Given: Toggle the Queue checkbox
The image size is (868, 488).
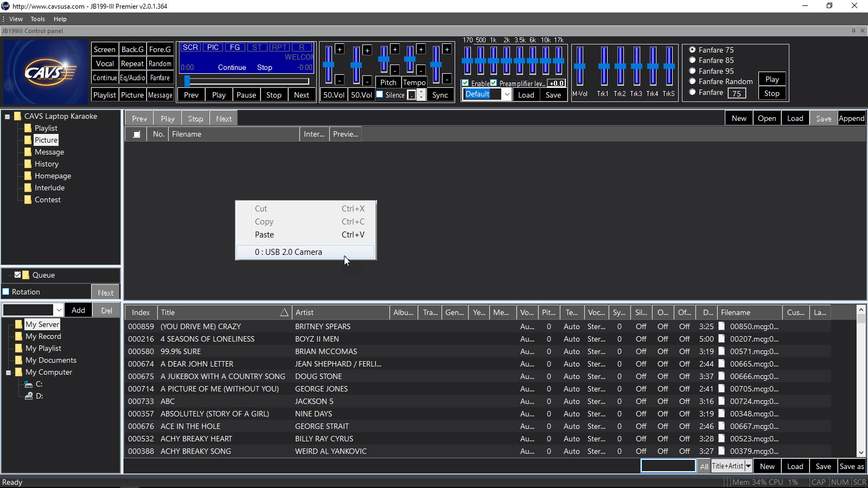Looking at the screenshot, I should pyautogui.click(x=17, y=275).
